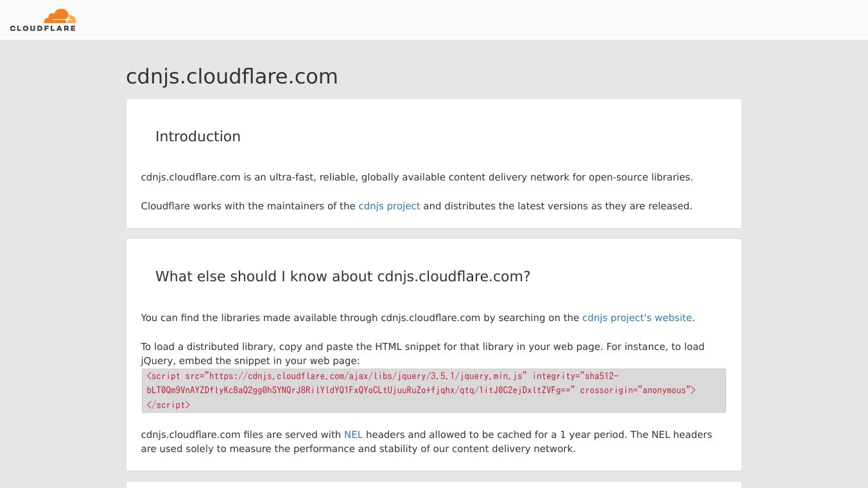The width and height of the screenshot is (868, 488).
Task: Click the closing </script> tag line
Action: pos(168,405)
